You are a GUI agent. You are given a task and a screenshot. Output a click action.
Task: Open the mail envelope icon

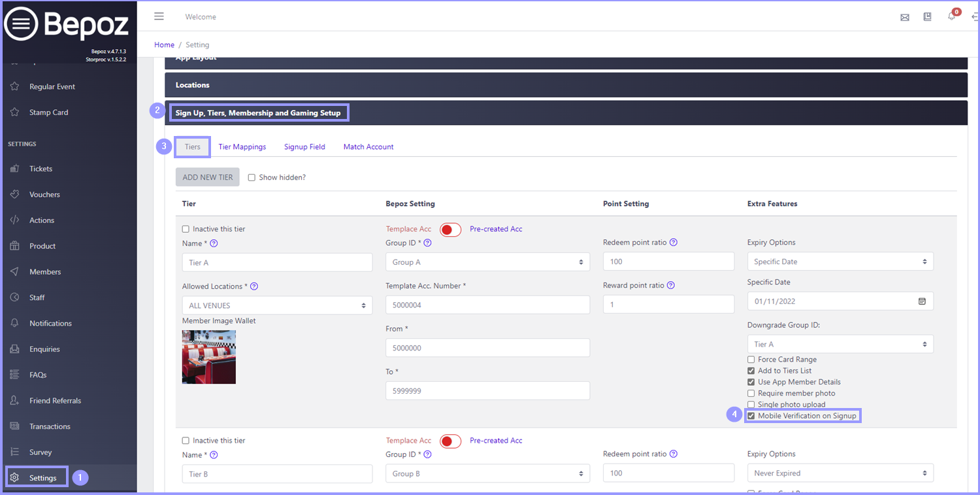[905, 18]
